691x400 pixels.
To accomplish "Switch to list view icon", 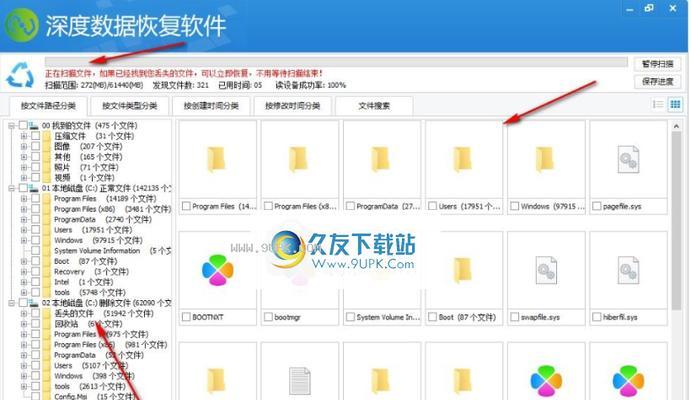I will click(658, 104).
